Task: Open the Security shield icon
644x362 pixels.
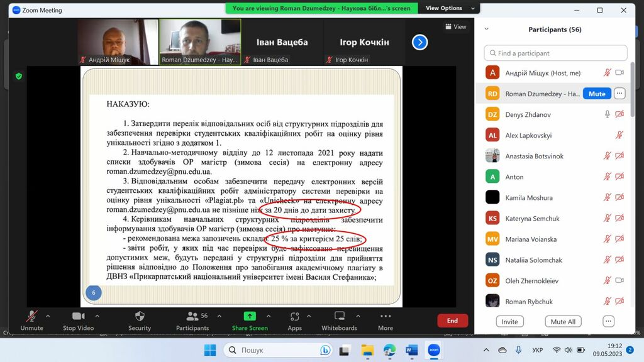Action: click(x=140, y=316)
